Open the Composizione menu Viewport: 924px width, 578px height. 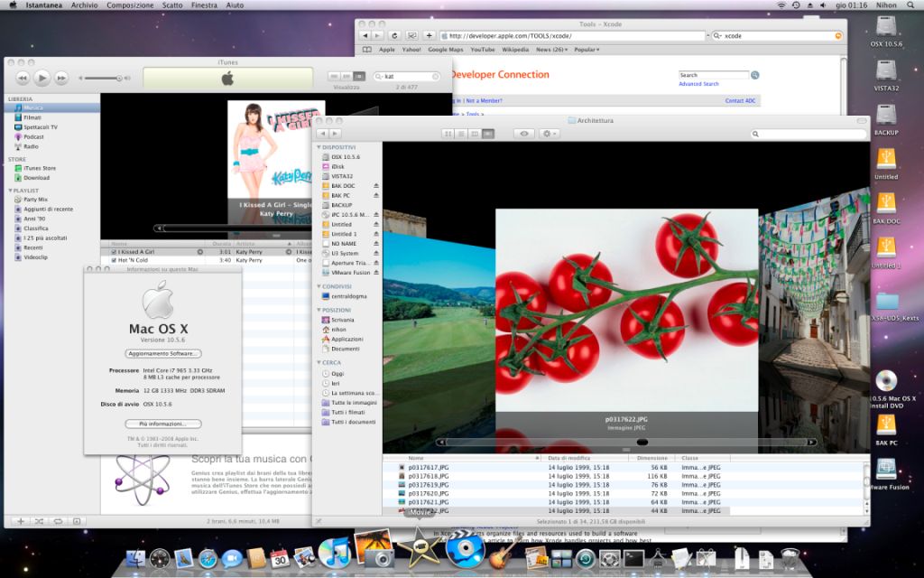click(x=130, y=5)
